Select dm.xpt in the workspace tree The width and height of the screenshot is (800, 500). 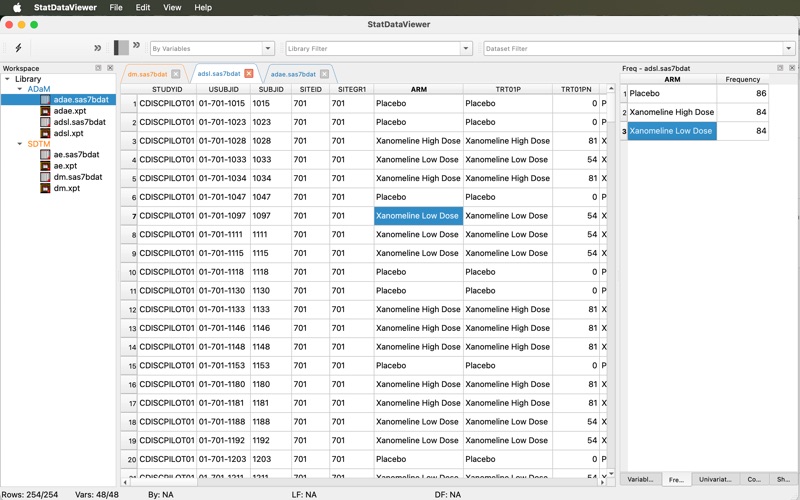67,188
